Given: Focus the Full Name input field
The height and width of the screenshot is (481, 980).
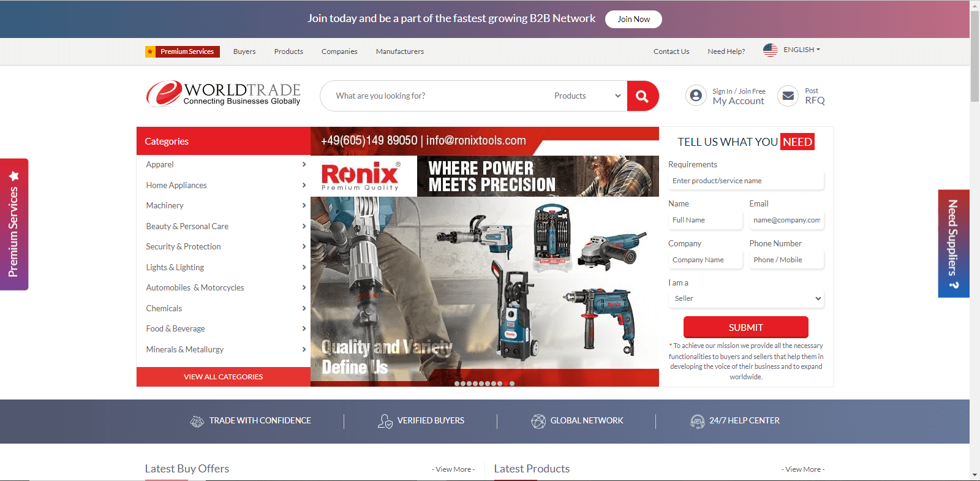Looking at the screenshot, I should pos(706,220).
